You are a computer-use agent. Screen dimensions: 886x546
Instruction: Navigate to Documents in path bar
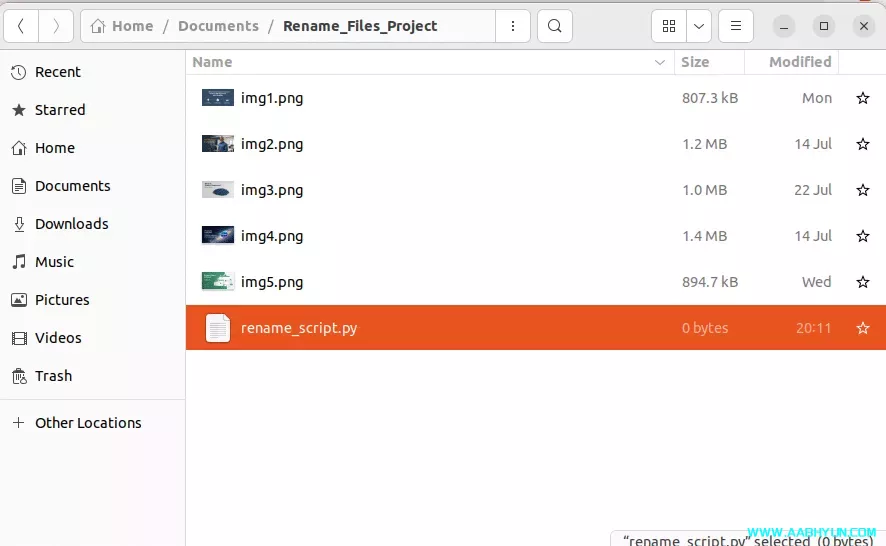[218, 26]
